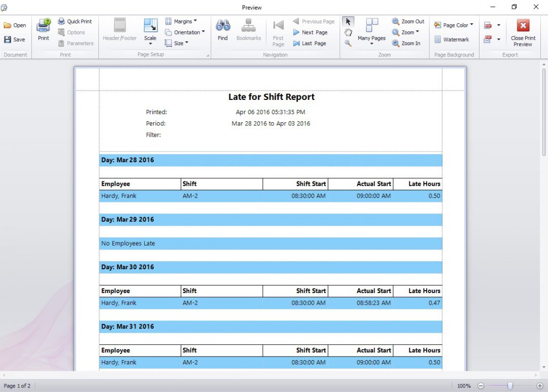Navigate to the Next Page
Viewport: 548px width, 392px height.
[311, 32]
